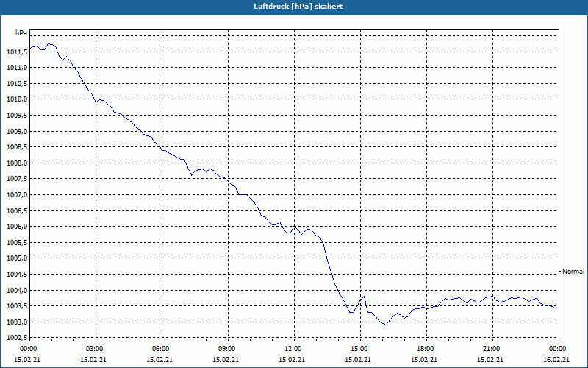
Task: Select the 15.02.21 date under 12:00
Action: click(x=292, y=360)
